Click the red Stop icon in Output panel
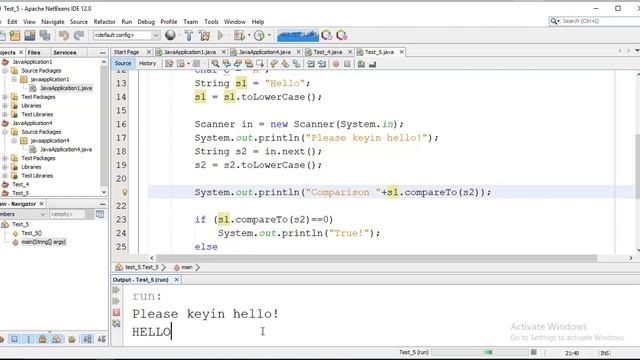This screenshot has height=360, width=640. pos(116,313)
